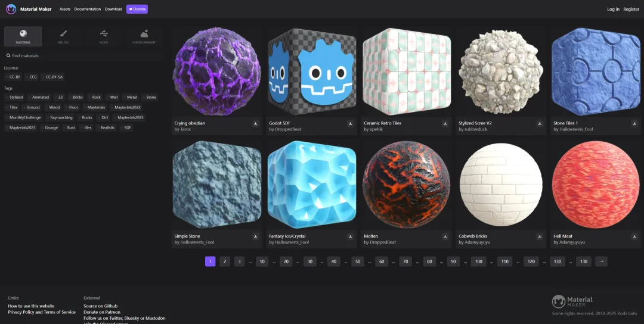Toggle the Rust tag filter

coord(70,127)
